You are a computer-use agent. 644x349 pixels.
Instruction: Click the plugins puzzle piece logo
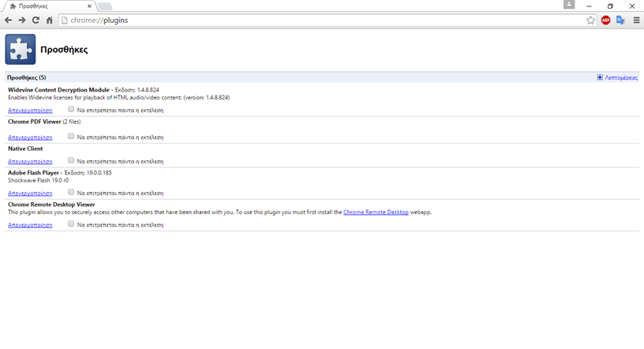(21, 49)
